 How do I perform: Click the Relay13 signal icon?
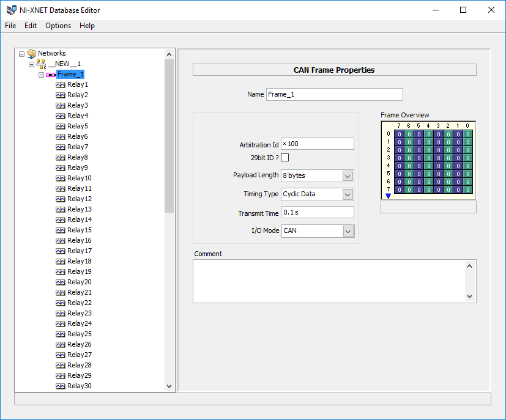[61, 210]
